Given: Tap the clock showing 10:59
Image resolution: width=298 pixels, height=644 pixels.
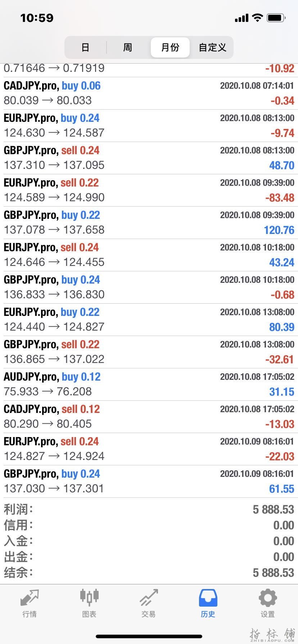Looking at the screenshot, I should [37, 18].
